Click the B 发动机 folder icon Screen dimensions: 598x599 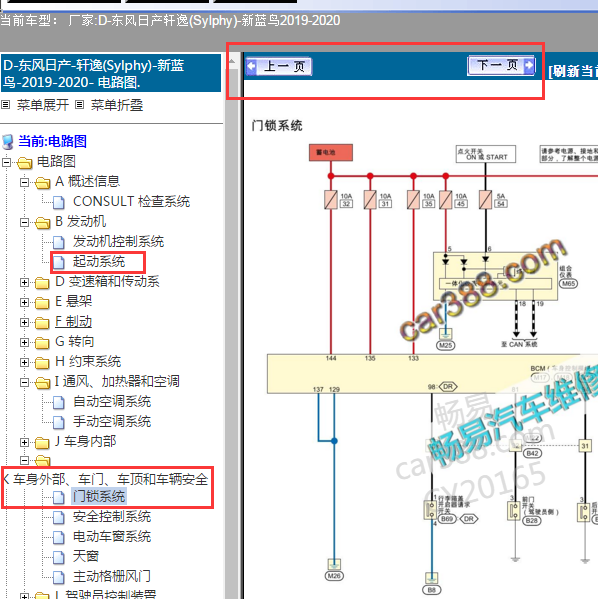pos(42,223)
